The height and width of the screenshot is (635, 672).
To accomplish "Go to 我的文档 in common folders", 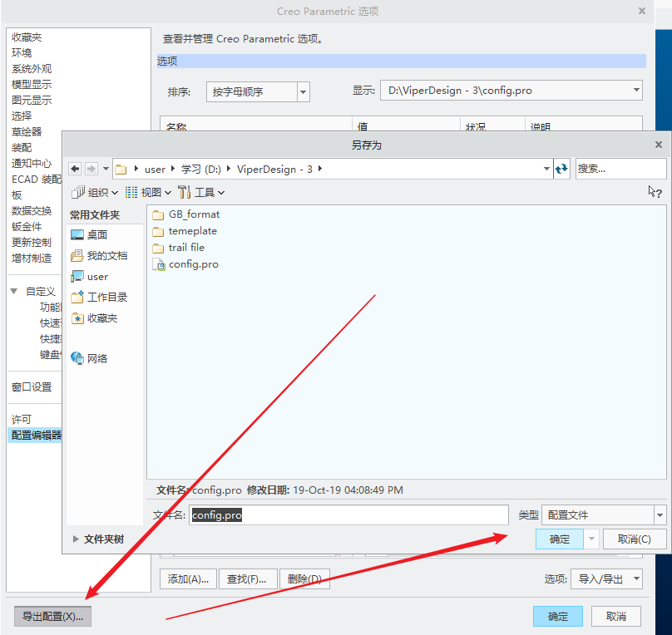I will tap(99, 256).
